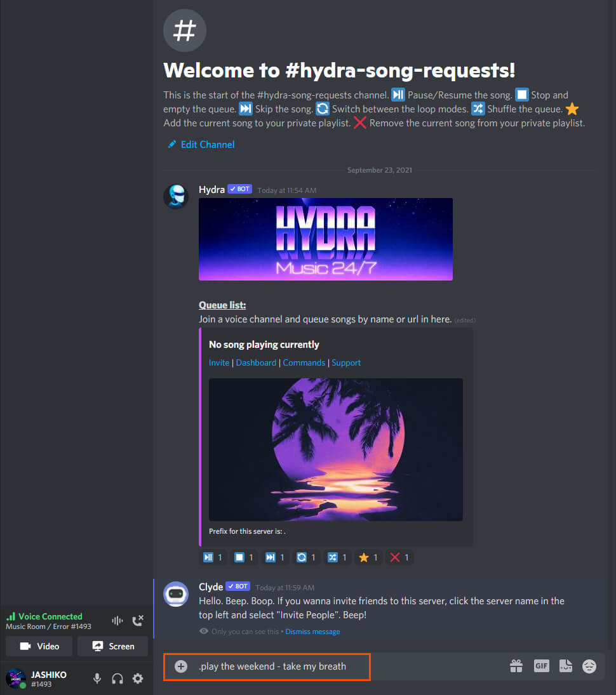
Task: Click the Hydra username
Action: pyautogui.click(x=211, y=190)
